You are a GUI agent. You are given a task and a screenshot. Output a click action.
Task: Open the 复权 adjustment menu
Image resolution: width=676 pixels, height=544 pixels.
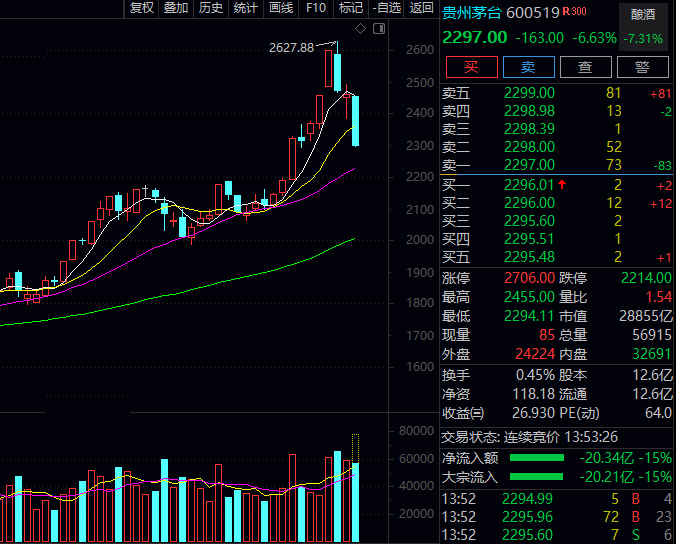point(142,8)
